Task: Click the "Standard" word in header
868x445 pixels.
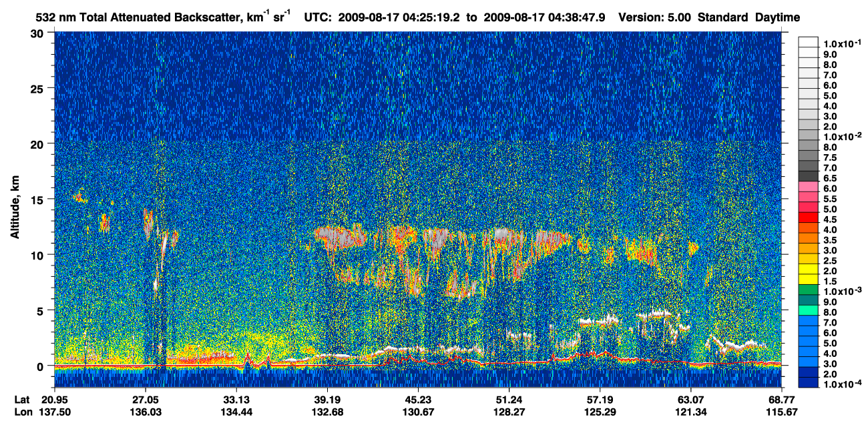Action: click(x=722, y=17)
